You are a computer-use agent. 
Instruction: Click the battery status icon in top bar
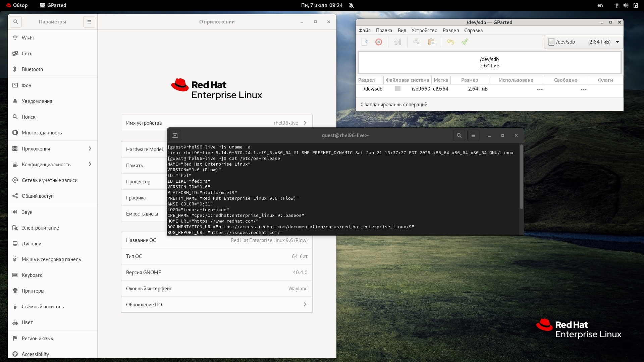[636, 5]
